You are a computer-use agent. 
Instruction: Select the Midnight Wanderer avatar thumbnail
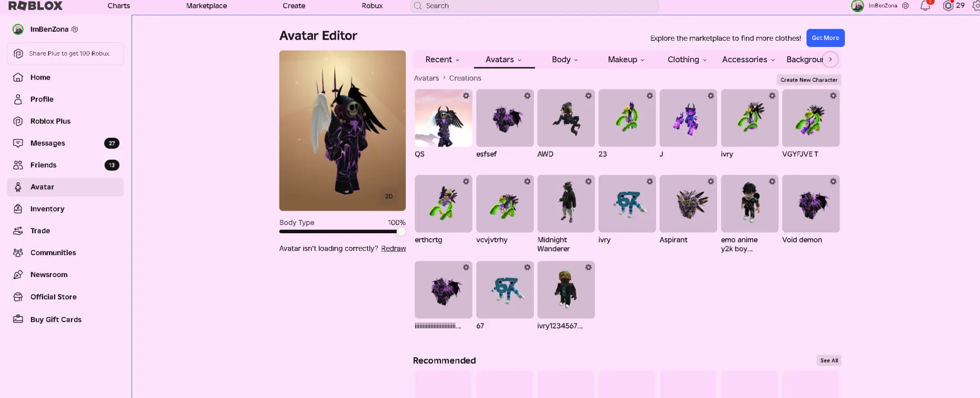pos(566,204)
